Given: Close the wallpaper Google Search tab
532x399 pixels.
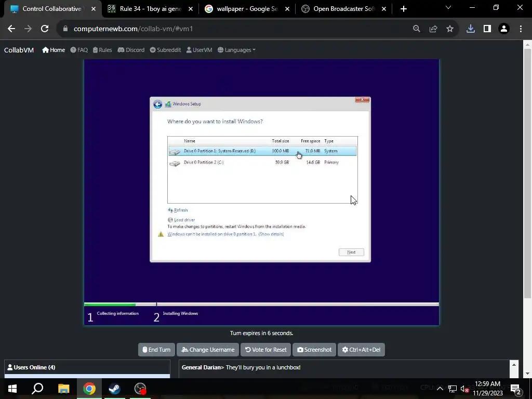Looking at the screenshot, I should tap(287, 9).
